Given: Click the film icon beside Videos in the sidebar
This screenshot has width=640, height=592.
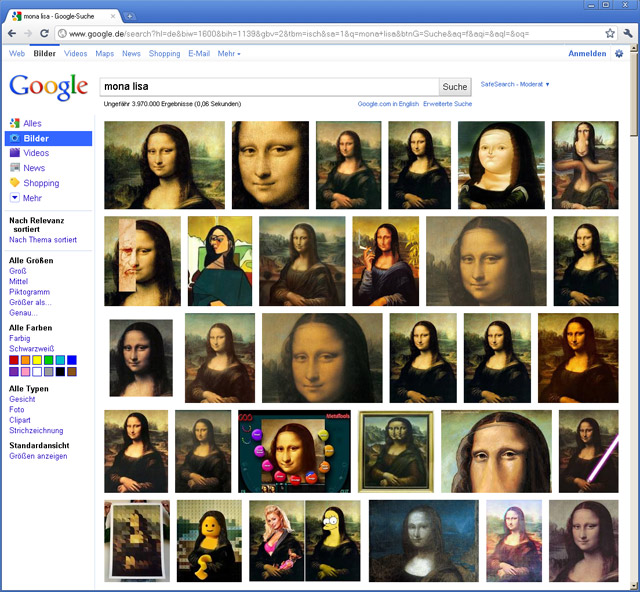Looking at the screenshot, I should 15,153.
